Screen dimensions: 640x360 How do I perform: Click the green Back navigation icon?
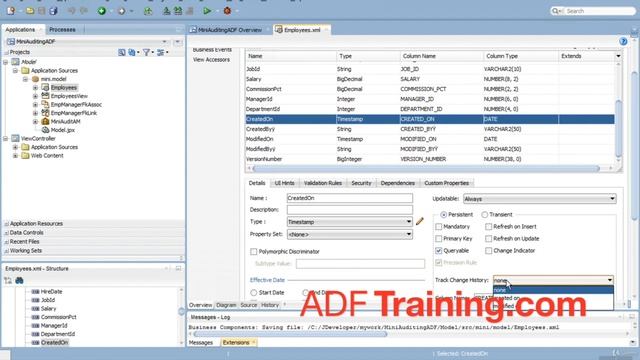pos(102,11)
